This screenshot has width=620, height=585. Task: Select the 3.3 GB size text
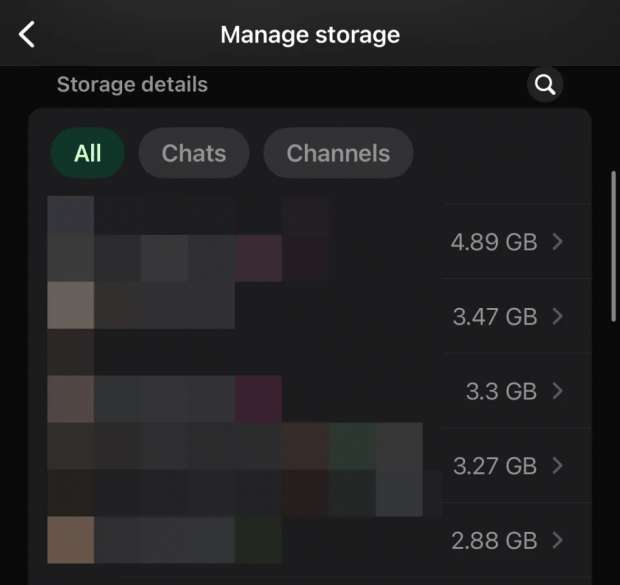(501, 390)
